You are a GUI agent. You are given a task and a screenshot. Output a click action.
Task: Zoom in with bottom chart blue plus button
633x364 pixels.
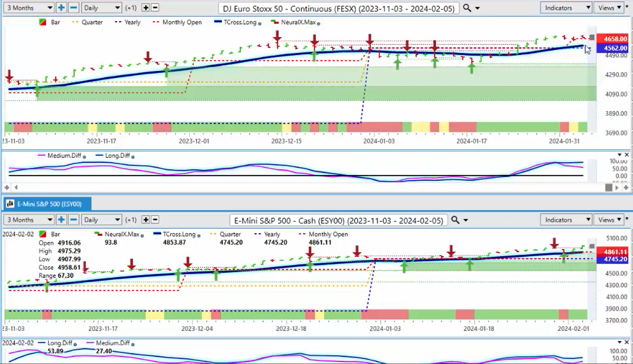pyautogui.click(x=61, y=220)
